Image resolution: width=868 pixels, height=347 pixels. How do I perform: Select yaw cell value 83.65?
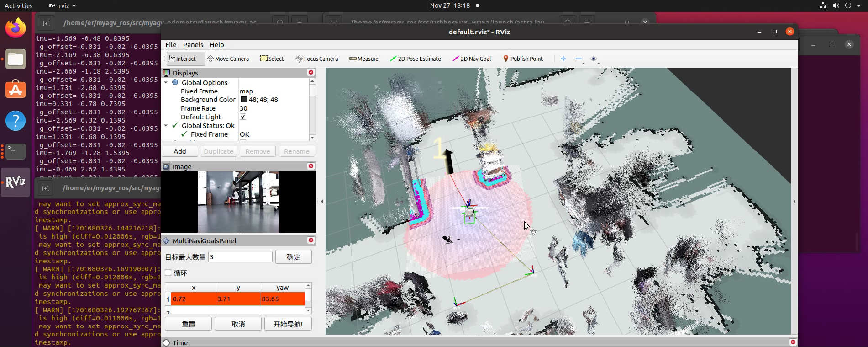[x=282, y=299]
